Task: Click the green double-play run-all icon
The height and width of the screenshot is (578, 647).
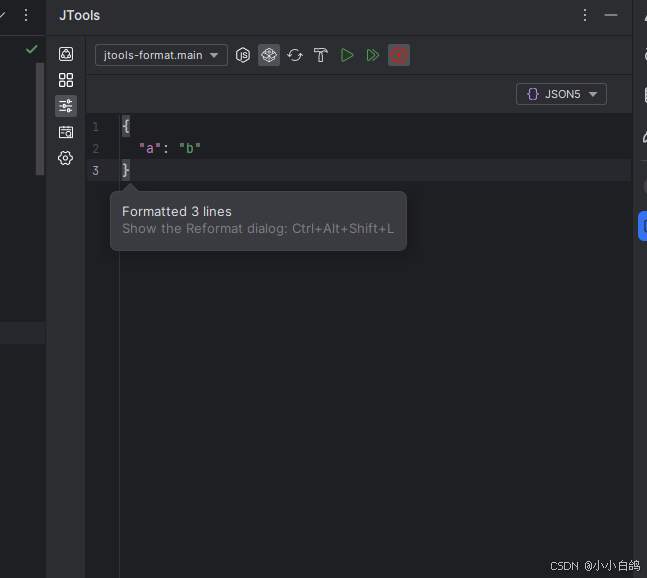Action: click(x=373, y=55)
